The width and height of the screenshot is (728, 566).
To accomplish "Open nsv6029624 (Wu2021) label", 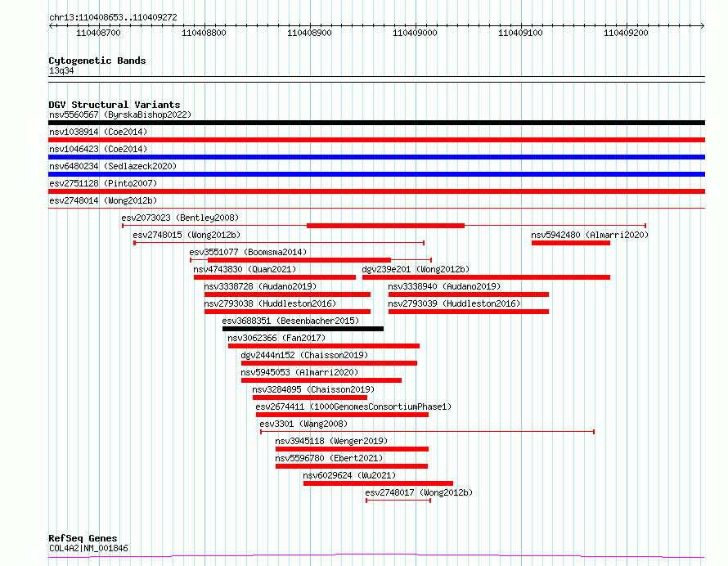I will click(349, 475).
